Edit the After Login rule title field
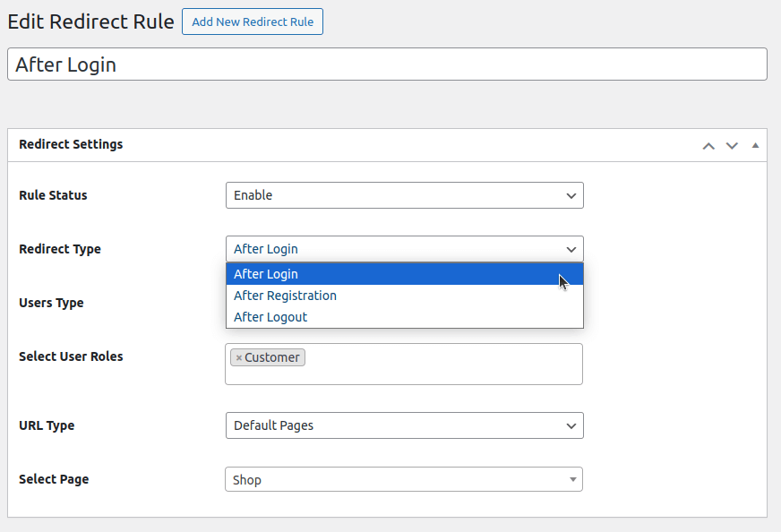This screenshot has width=781, height=532. (387, 64)
